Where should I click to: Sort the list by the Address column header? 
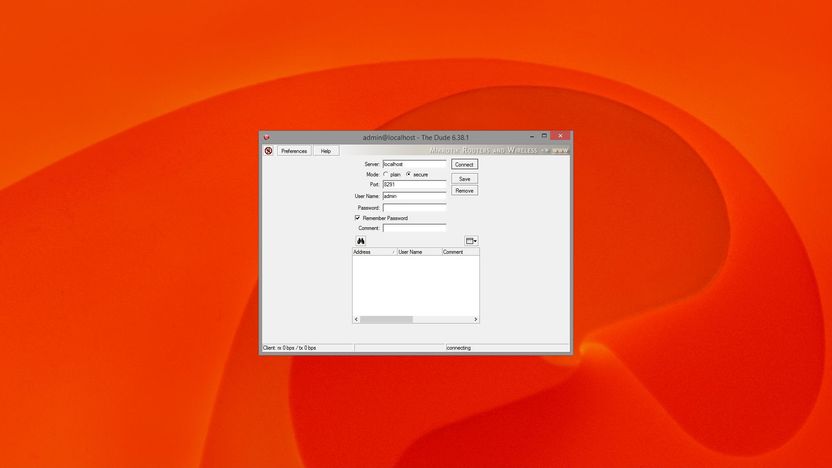375,252
